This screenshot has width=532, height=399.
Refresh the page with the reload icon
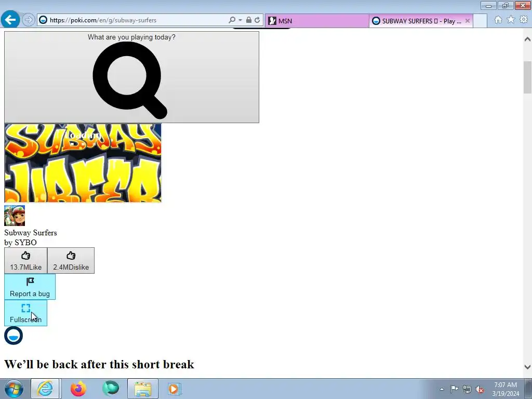tap(257, 20)
